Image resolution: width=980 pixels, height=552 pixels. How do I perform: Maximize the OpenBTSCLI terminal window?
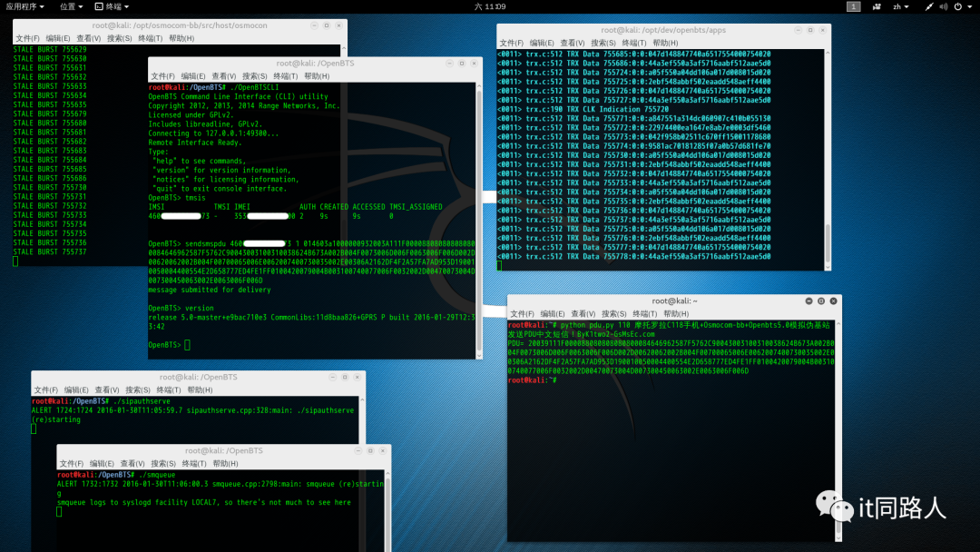click(462, 64)
